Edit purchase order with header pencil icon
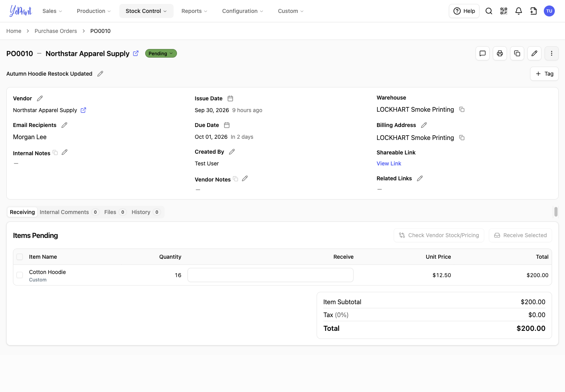The width and height of the screenshot is (565, 392). tap(534, 53)
